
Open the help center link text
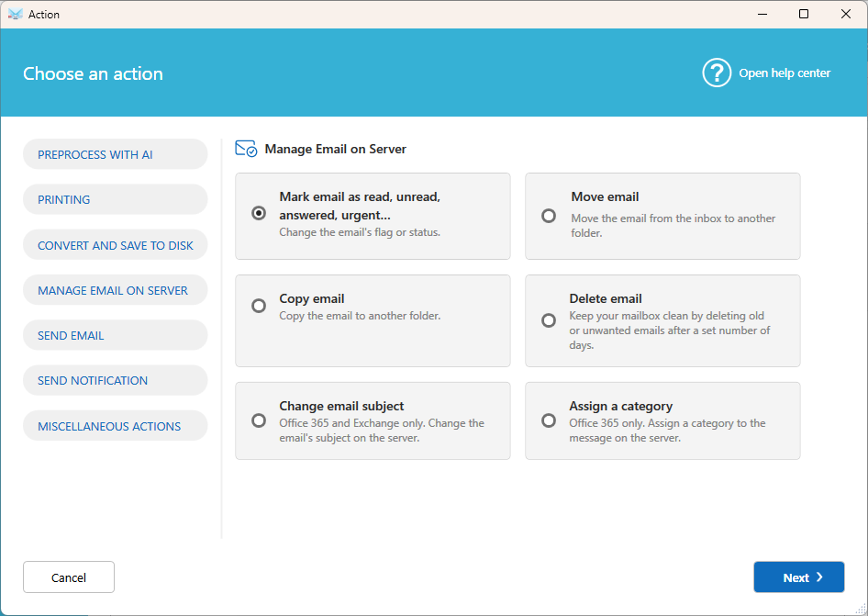[785, 73]
